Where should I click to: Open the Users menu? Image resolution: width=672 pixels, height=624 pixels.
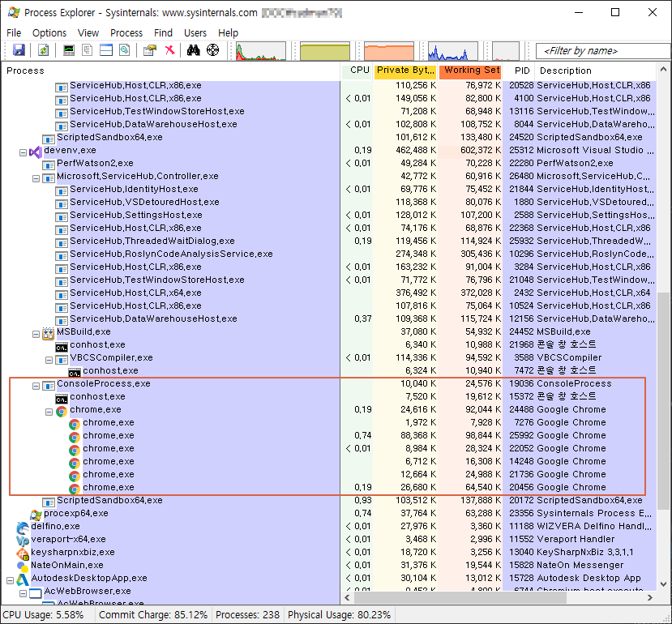(x=195, y=33)
